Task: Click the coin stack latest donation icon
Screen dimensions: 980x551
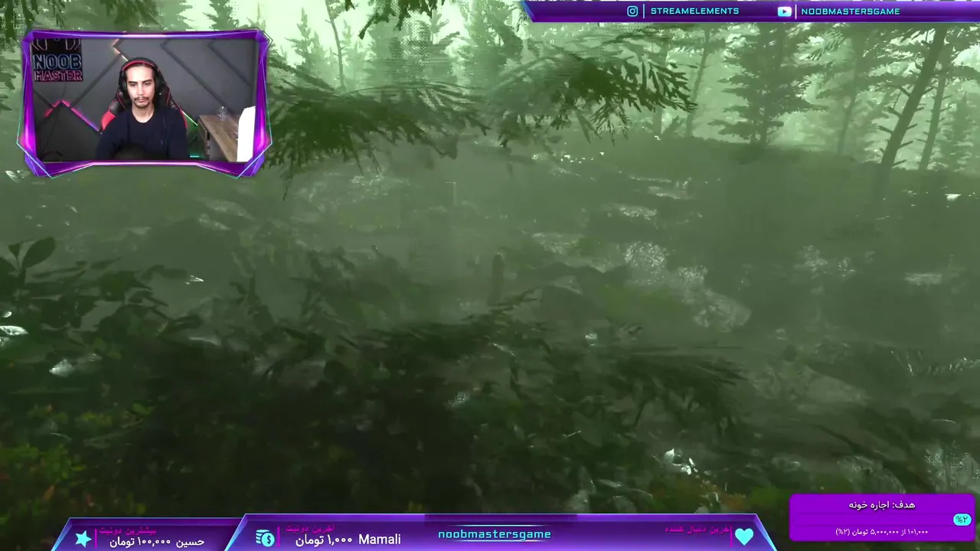Action: 266,538
